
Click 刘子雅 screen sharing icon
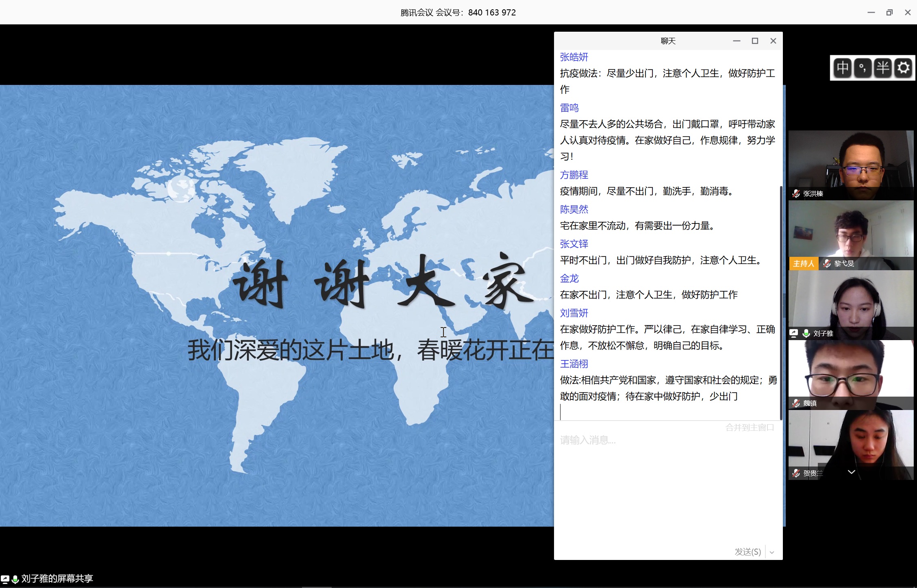(x=794, y=334)
